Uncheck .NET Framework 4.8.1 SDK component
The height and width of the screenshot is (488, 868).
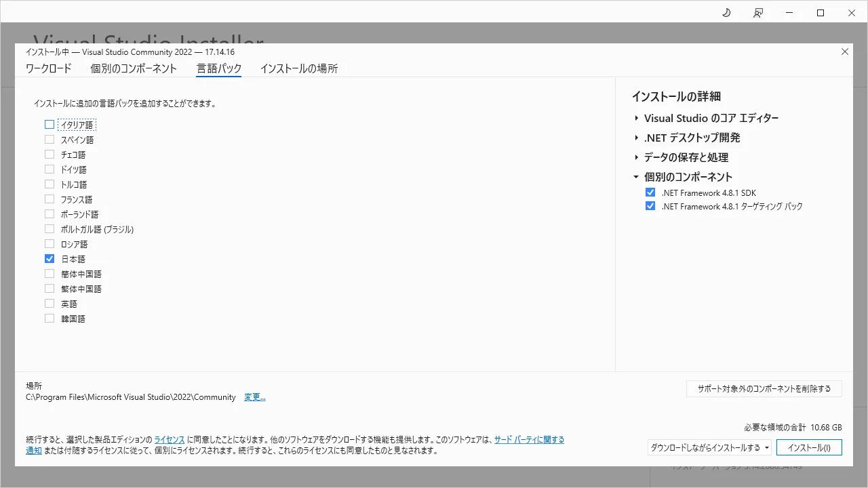coord(650,192)
